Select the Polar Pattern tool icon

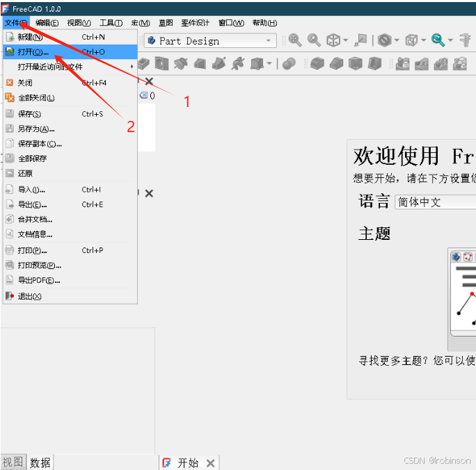[441, 64]
